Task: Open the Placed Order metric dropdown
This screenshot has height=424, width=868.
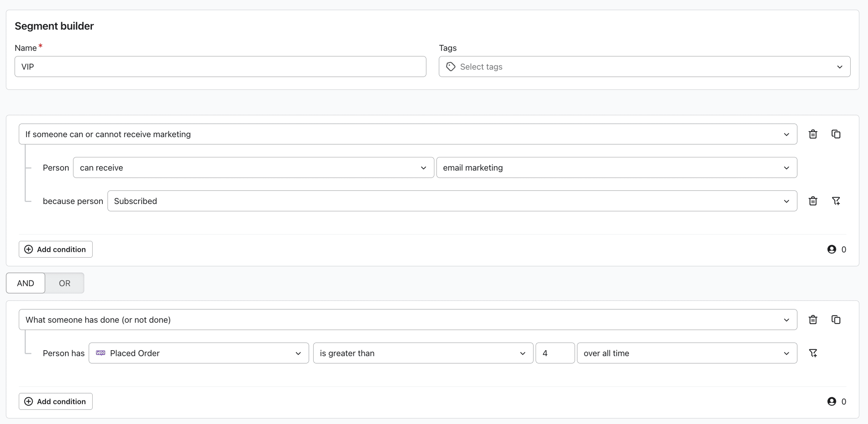Action: (199, 353)
